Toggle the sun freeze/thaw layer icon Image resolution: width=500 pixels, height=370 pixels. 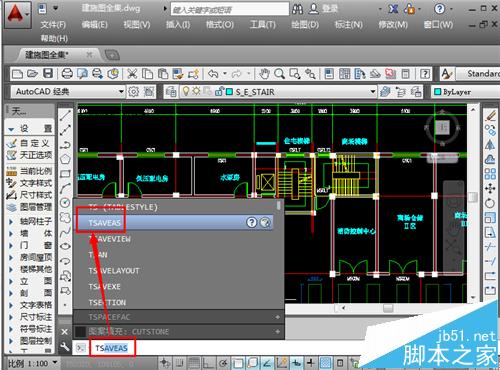tap(196, 91)
